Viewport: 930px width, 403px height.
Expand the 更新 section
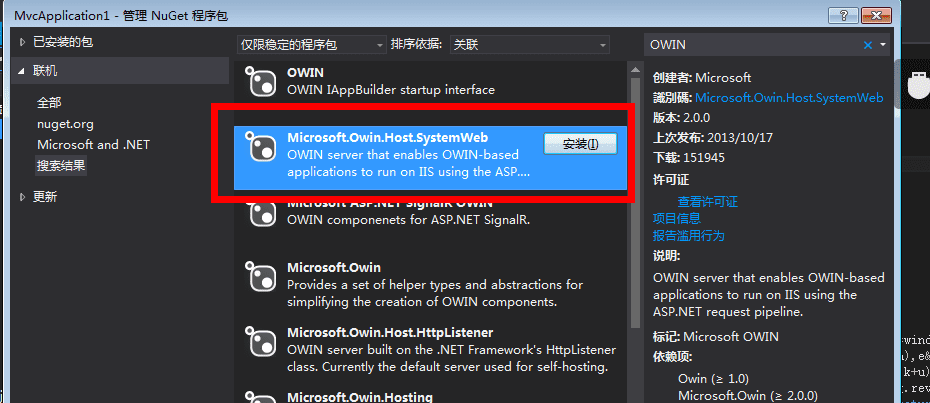[23, 197]
